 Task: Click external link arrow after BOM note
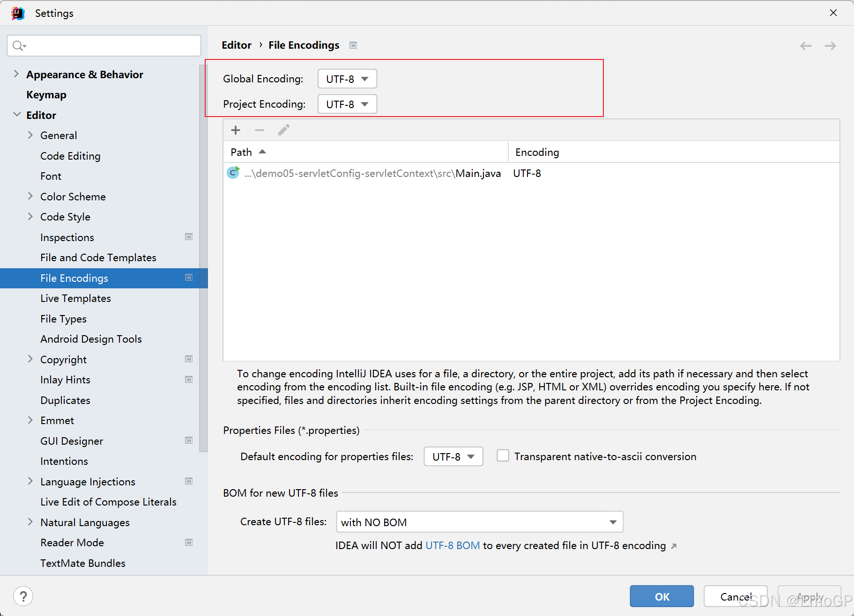674,546
